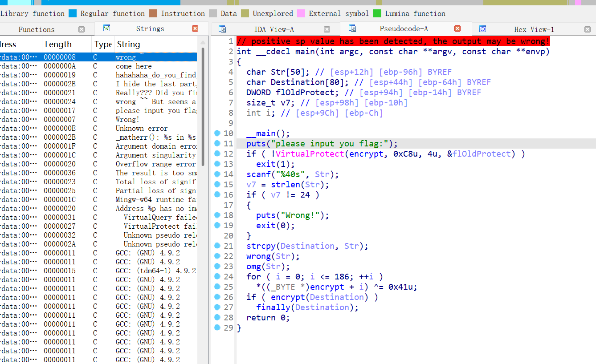Image resolution: width=596 pixels, height=364 pixels.
Task: Toggle breakpoint dot on line 27
Action: pyautogui.click(x=217, y=307)
